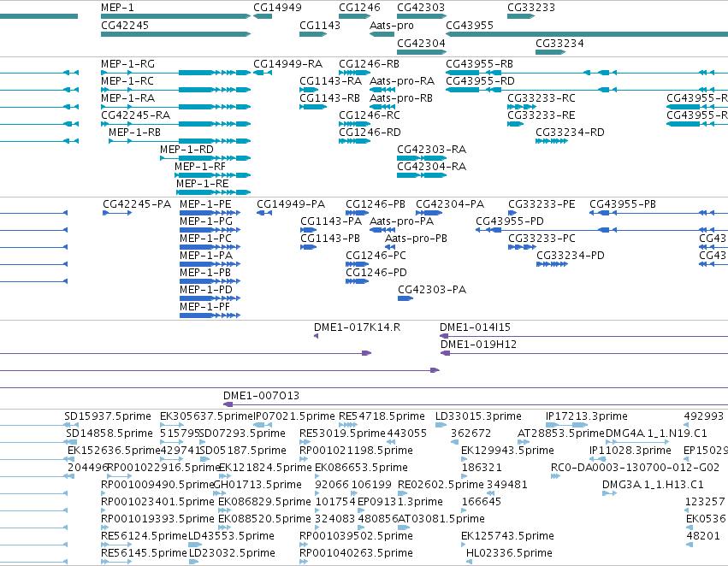728x566 pixels.
Task: Click the DME1-019H12 clone label
Action: tap(479, 345)
